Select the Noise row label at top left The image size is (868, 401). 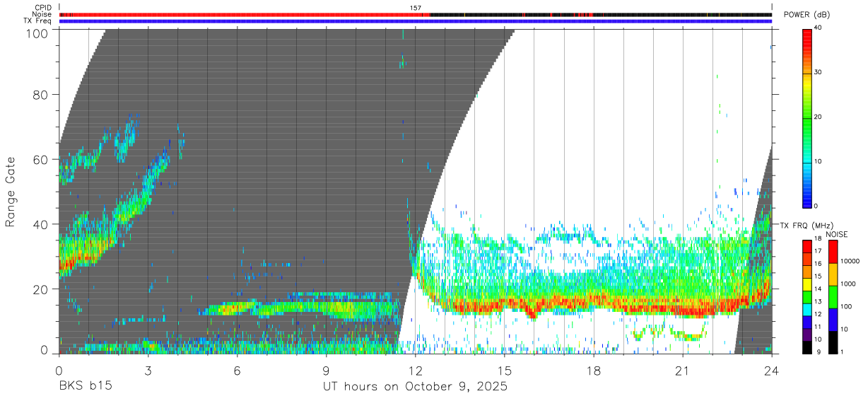click(42, 14)
